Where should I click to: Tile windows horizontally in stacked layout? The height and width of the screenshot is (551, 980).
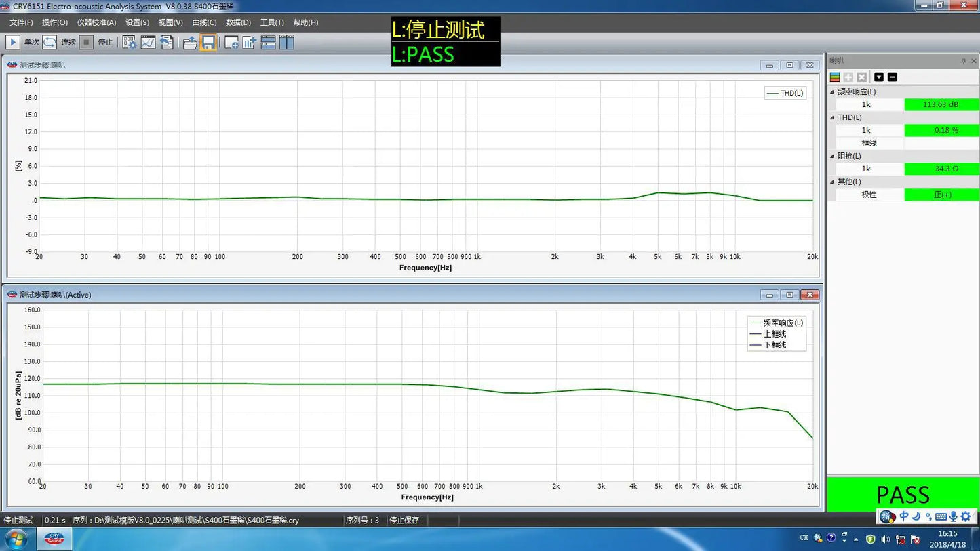point(268,42)
